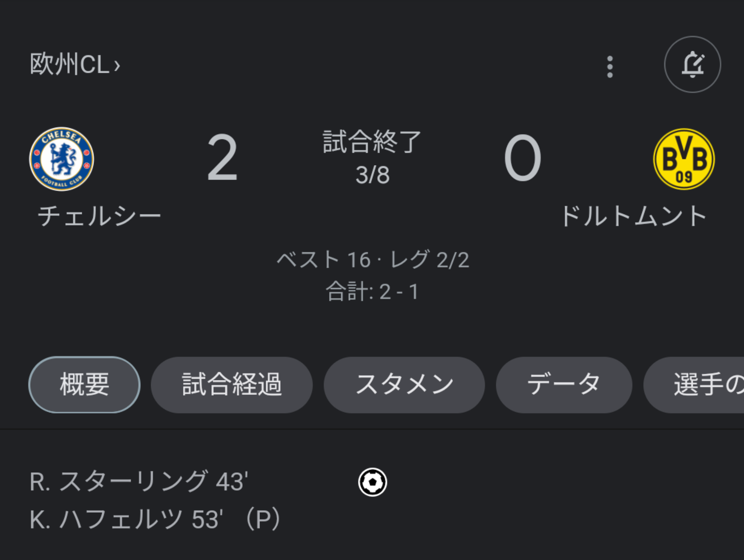Screen dimensions: 744x560
Task: Tap the chevron next to 欧州CL
Action: [117, 65]
